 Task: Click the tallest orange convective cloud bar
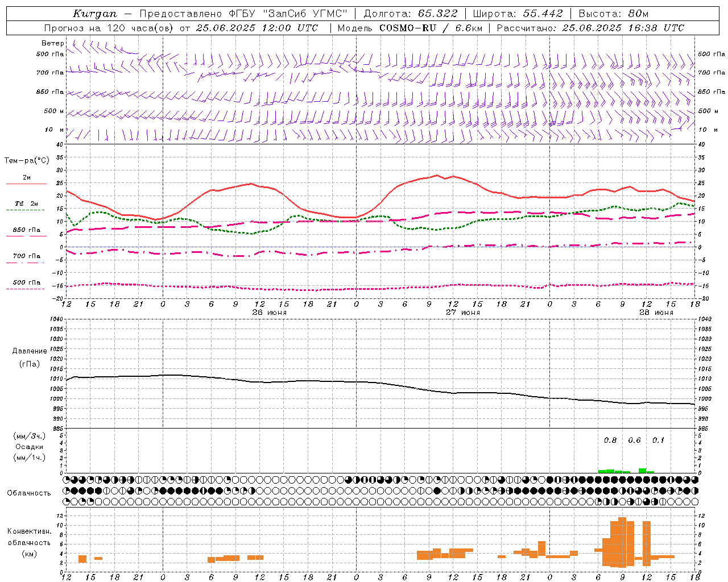pos(622,542)
